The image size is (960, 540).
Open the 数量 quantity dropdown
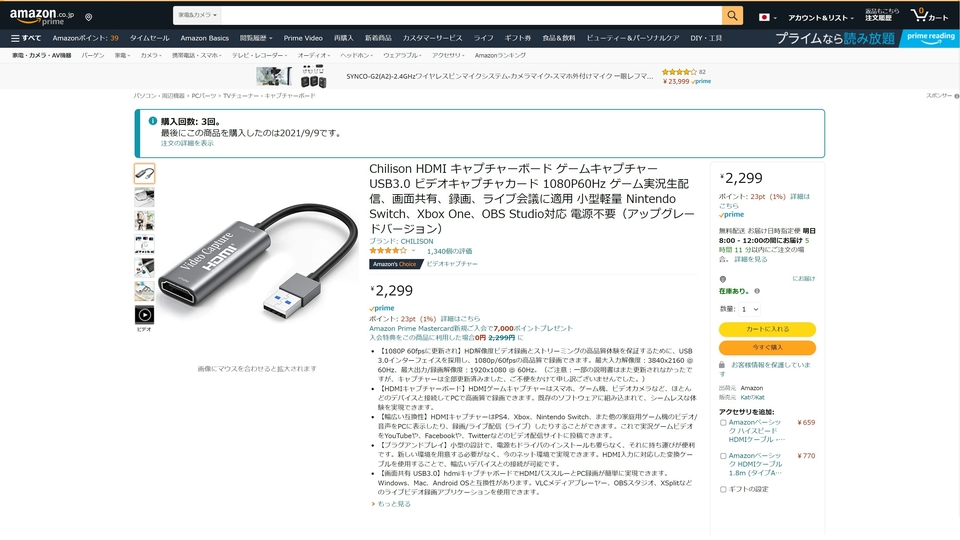tap(750, 309)
